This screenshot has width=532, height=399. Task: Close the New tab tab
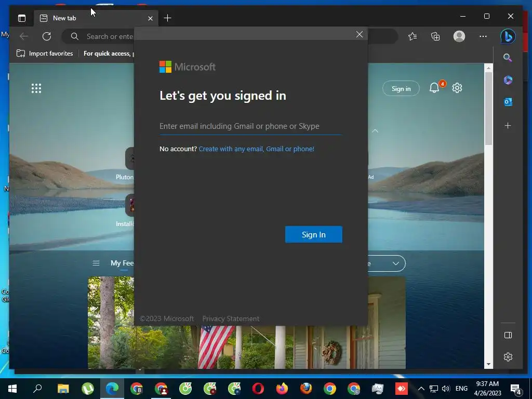(x=150, y=18)
